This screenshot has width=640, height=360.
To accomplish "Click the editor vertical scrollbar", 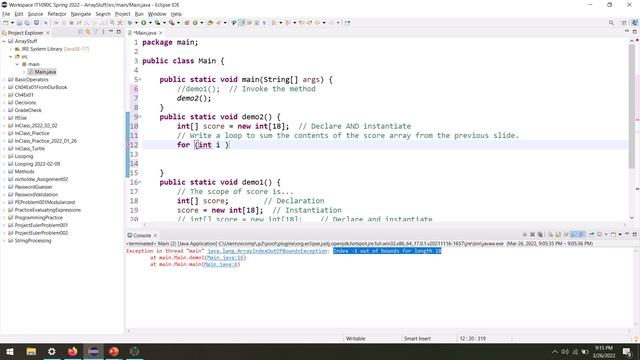I will point(631,106).
